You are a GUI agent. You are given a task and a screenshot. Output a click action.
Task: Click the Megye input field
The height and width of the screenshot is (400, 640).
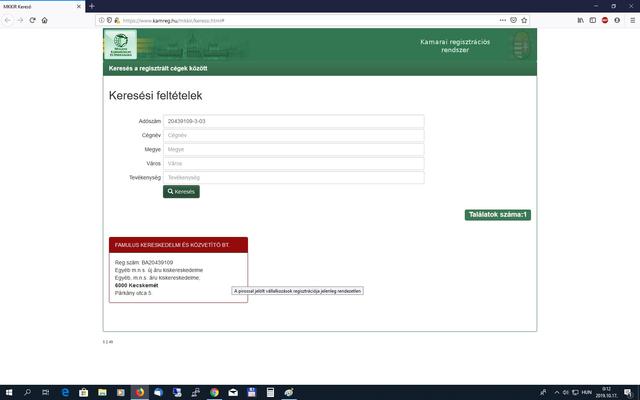pyautogui.click(x=293, y=149)
